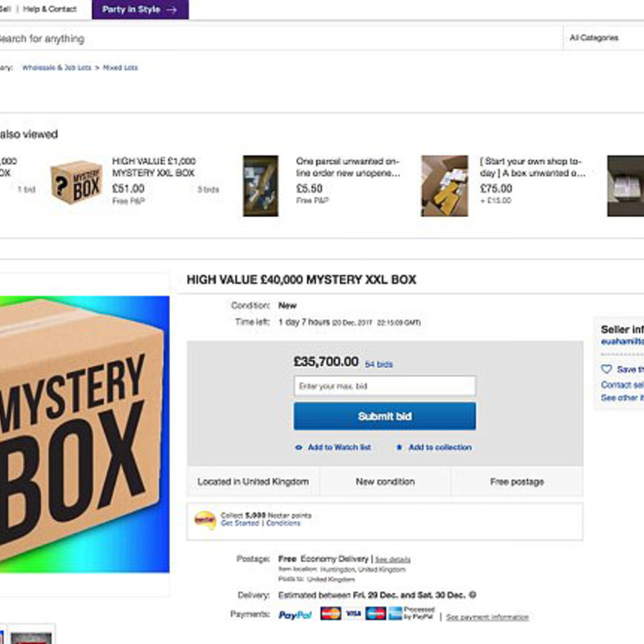
Task: Go to Help & Contact
Action: pyautogui.click(x=50, y=10)
